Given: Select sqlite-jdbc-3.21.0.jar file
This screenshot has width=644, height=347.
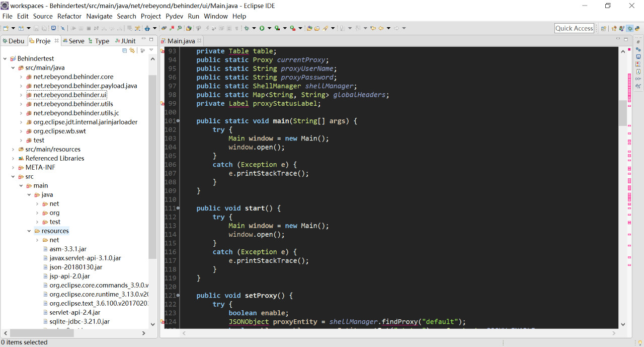Looking at the screenshot, I should 79,321.
